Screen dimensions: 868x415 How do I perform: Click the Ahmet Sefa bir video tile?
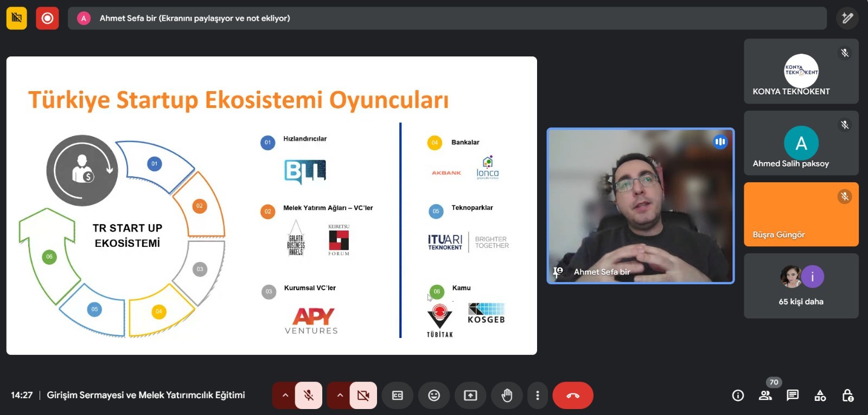pos(641,206)
